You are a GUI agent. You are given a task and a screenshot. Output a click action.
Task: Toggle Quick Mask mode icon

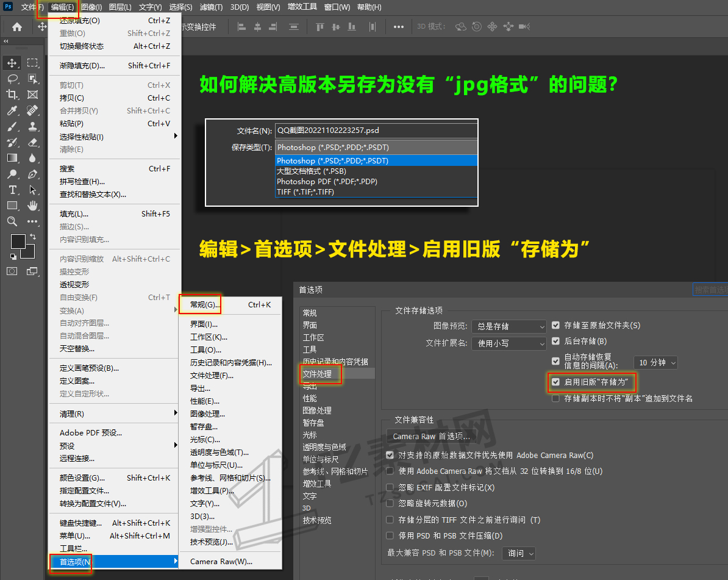point(12,271)
